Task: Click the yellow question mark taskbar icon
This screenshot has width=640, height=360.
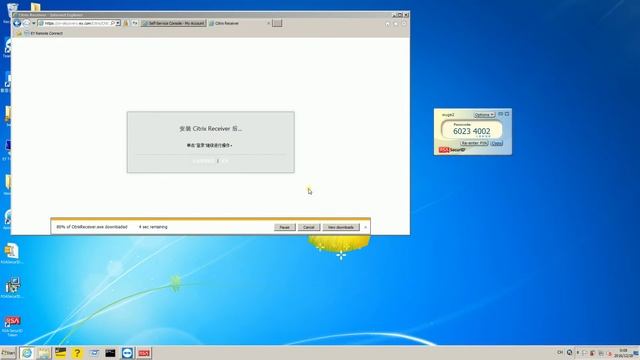Action: pyautogui.click(x=77, y=353)
